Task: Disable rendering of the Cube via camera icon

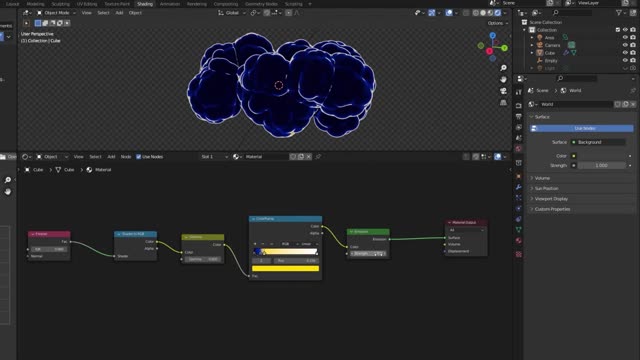Action: coord(633,53)
